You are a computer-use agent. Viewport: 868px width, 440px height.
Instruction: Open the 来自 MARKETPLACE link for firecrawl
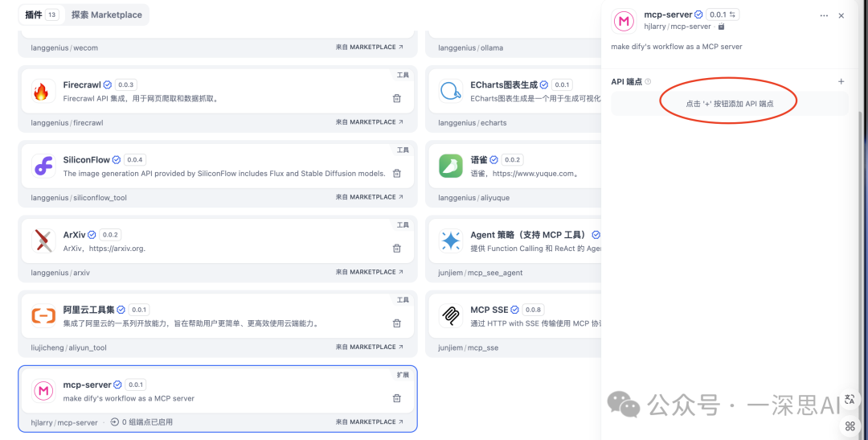pyautogui.click(x=369, y=122)
